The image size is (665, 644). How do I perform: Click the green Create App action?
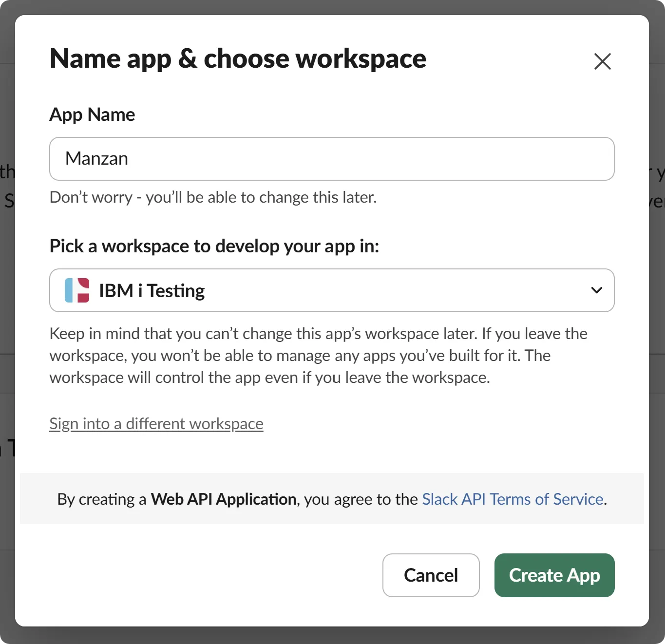[554, 575]
